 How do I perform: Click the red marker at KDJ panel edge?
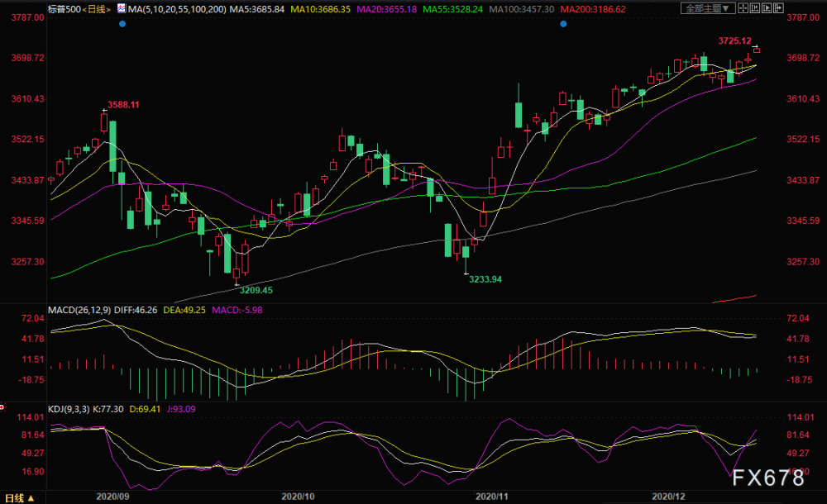(2, 407)
